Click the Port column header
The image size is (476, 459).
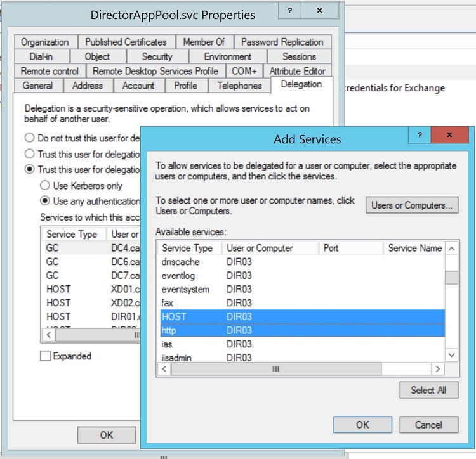(351, 248)
